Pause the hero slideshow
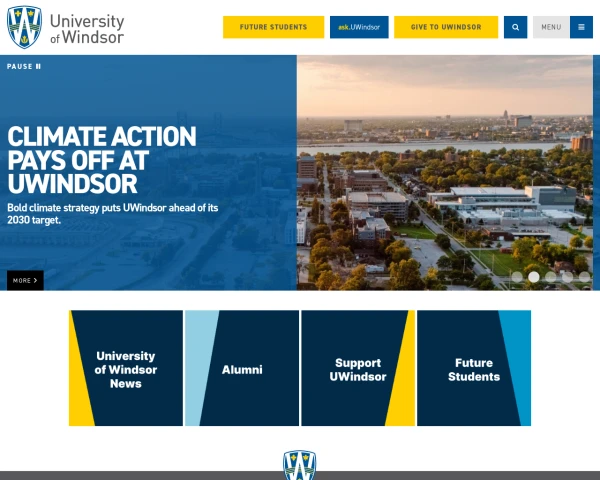Image resolution: width=600 pixels, height=480 pixels. [x=24, y=67]
